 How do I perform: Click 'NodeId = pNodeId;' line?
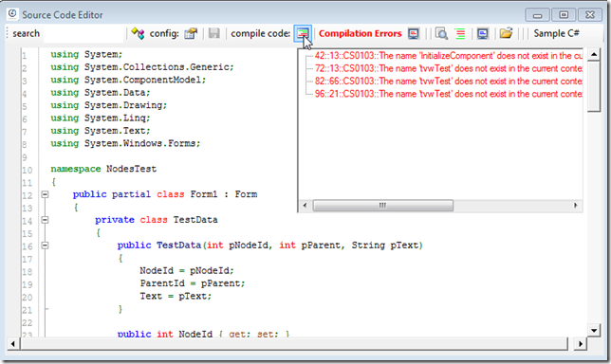(187, 270)
